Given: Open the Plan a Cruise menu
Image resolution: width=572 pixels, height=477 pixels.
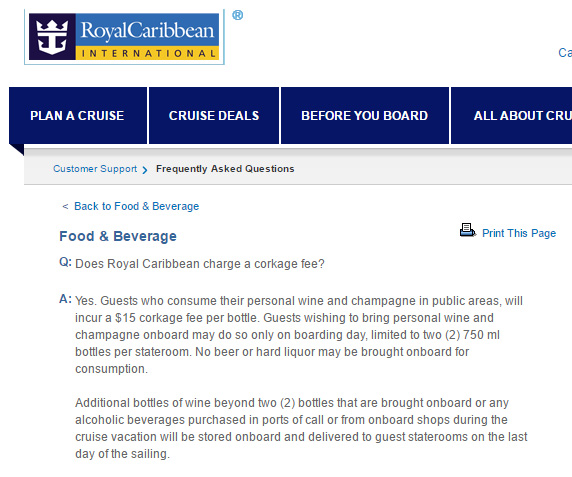Looking at the screenshot, I should click(78, 116).
